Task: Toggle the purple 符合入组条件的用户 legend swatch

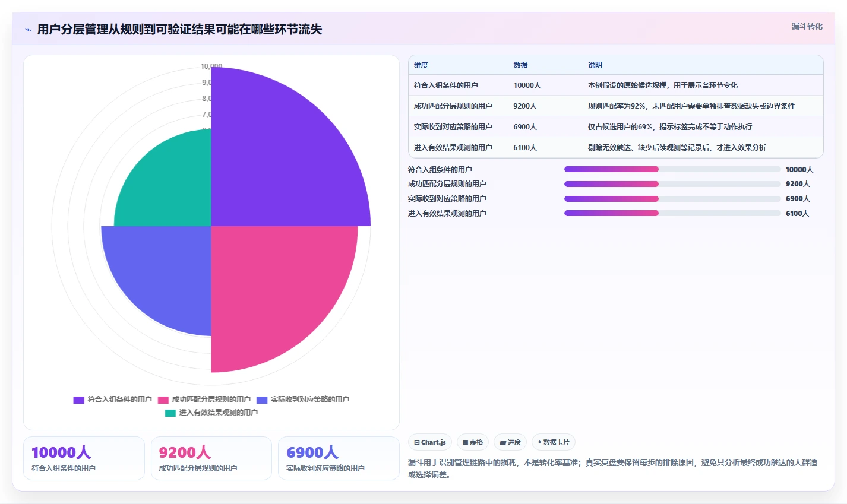Action: click(x=78, y=400)
